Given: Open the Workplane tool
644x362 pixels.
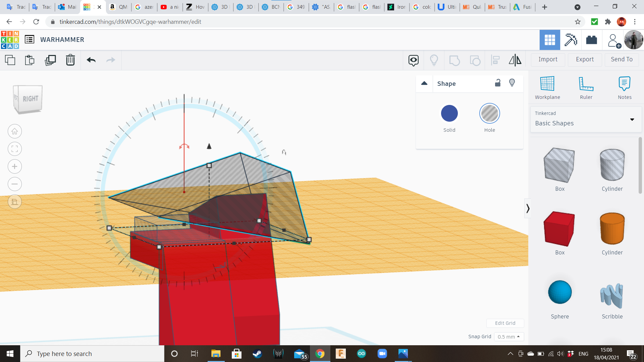Looking at the screenshot, I should (x=547, y=88).
